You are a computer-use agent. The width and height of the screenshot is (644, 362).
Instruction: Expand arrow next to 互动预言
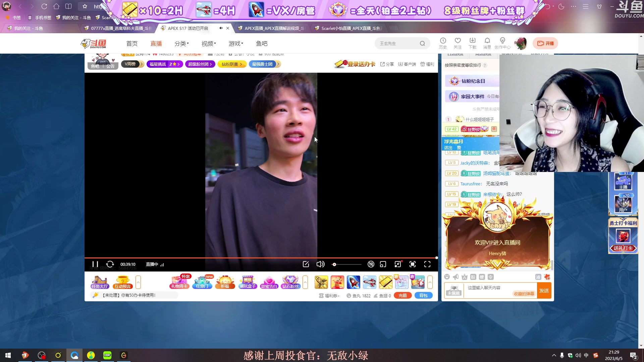(138, 282)
